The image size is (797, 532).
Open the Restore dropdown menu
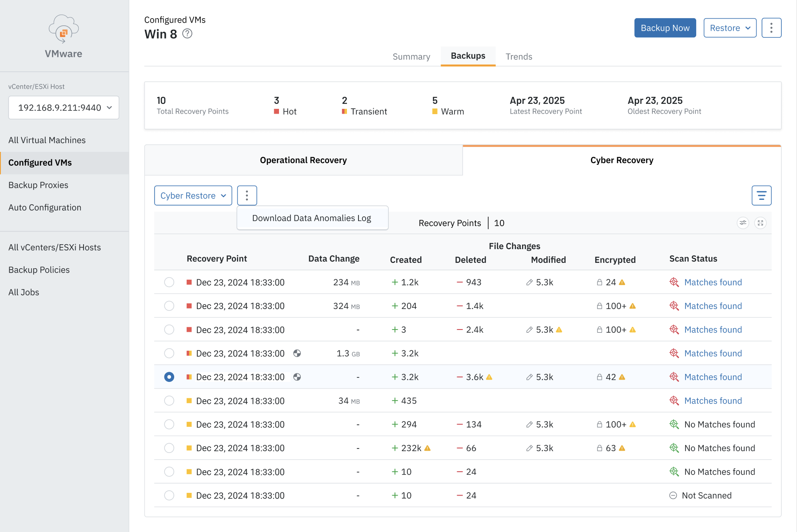point(730,28)
